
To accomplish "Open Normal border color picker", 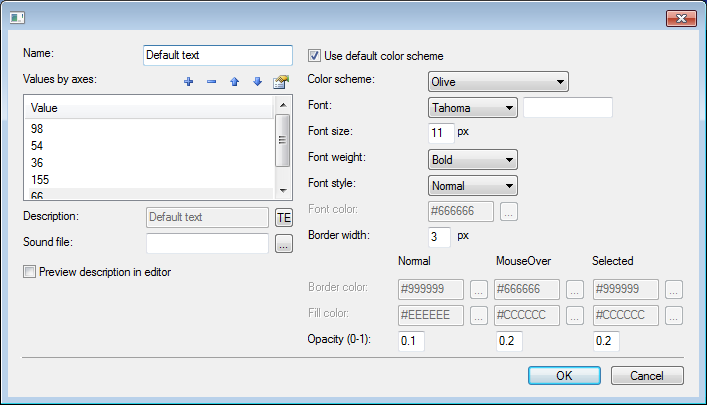I will 479,290.
